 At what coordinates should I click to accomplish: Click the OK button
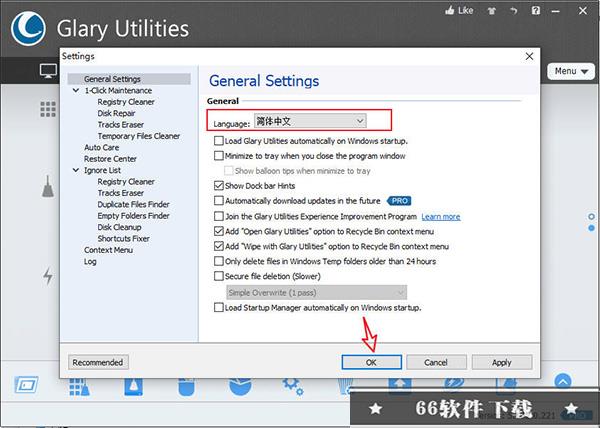tap(371, 362)
